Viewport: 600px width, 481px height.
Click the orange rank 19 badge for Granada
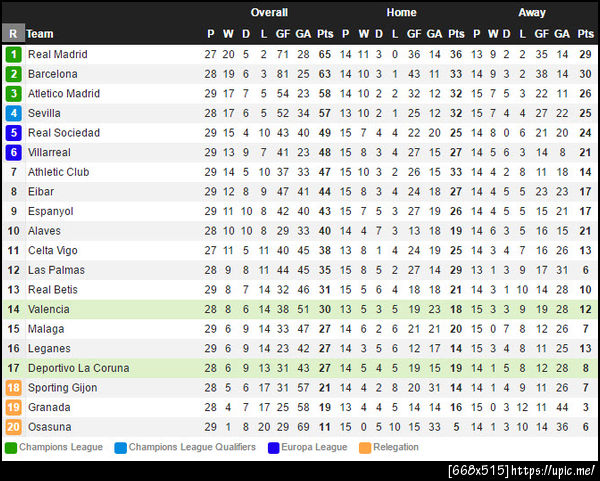pos(13,407)
